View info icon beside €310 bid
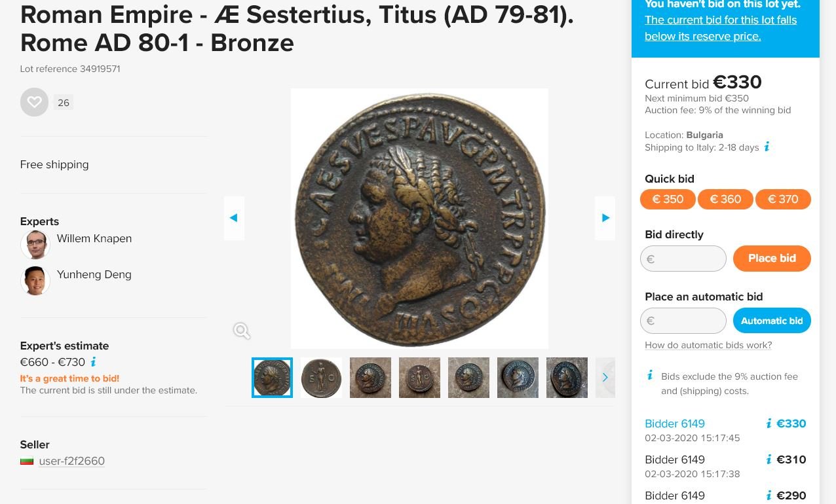Screen dimensions: 836x504 click(769, 459)
